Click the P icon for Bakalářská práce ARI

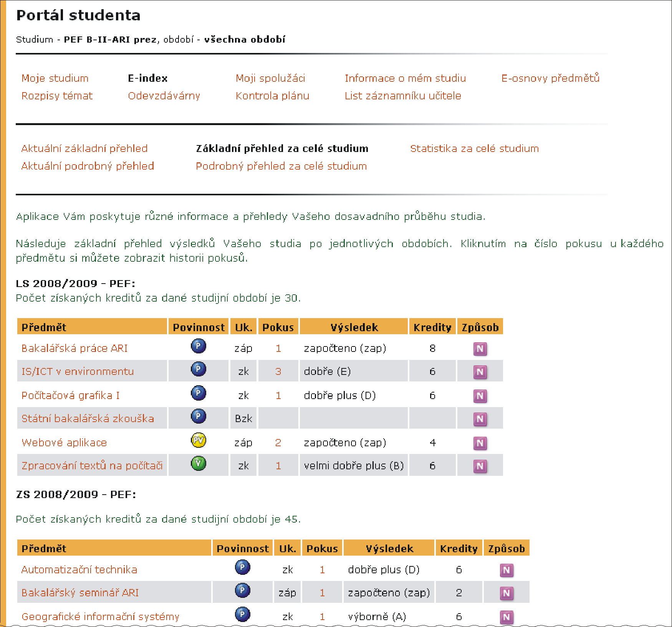pyautogui.click(x=199, y=346)
